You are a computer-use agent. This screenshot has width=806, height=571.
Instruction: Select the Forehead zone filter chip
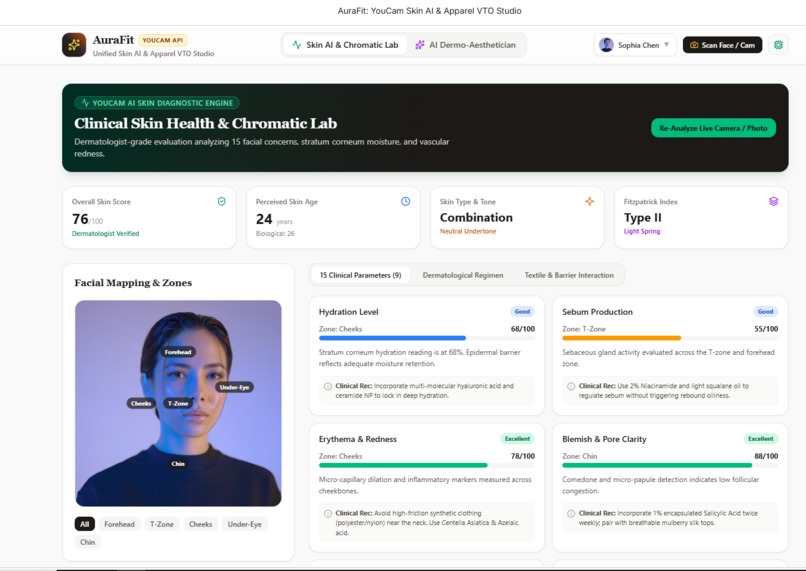tap(119, 524)
